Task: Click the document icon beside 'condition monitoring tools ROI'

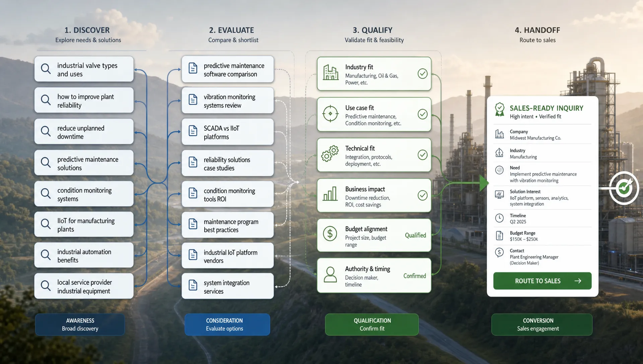Action: point(193,193)
